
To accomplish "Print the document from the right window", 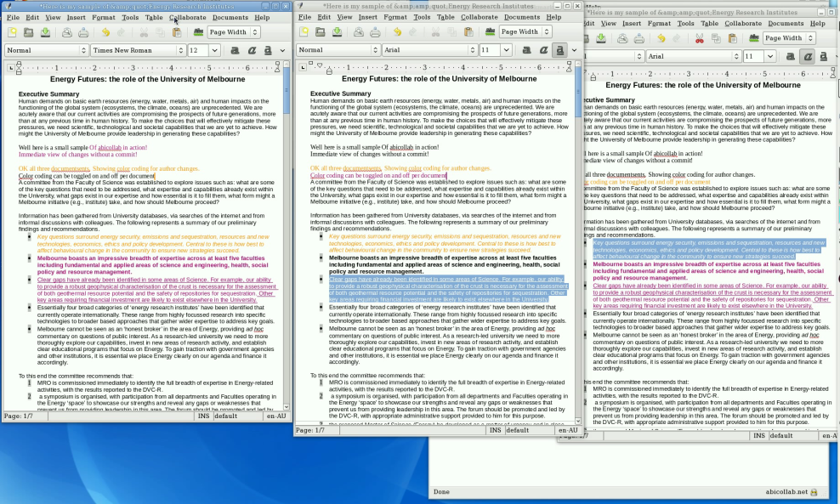I will coord(639,38).
